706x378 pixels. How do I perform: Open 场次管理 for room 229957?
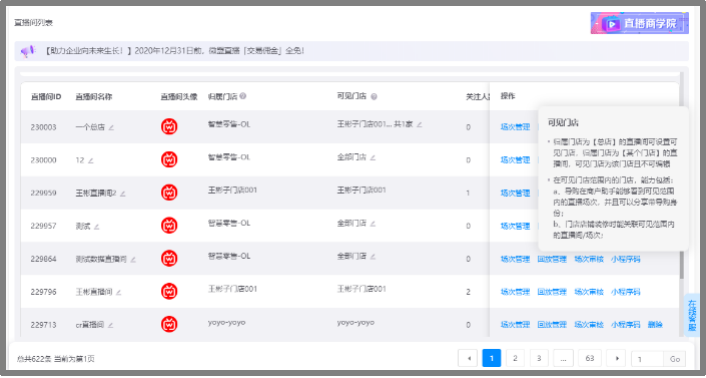(x=515, y=226)
